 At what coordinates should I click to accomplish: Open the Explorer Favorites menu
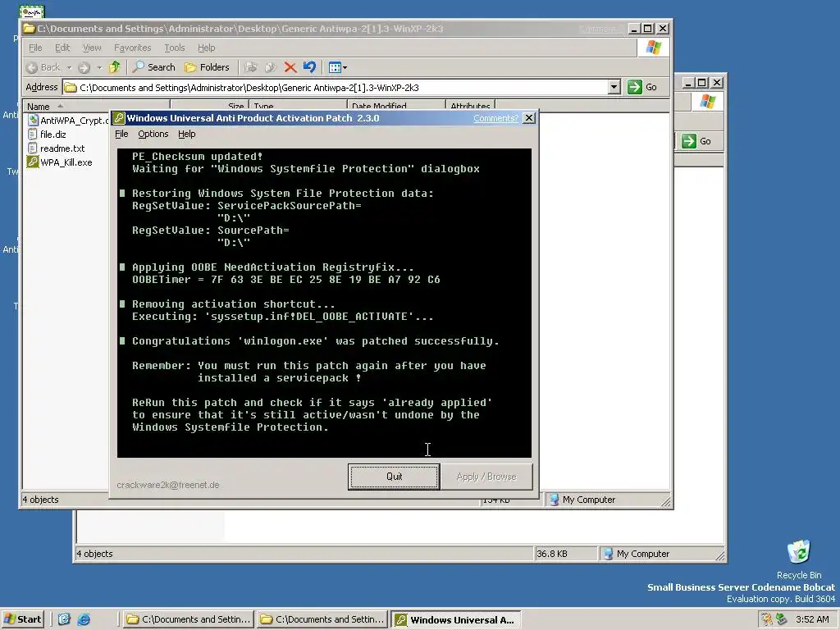[132, 48]
